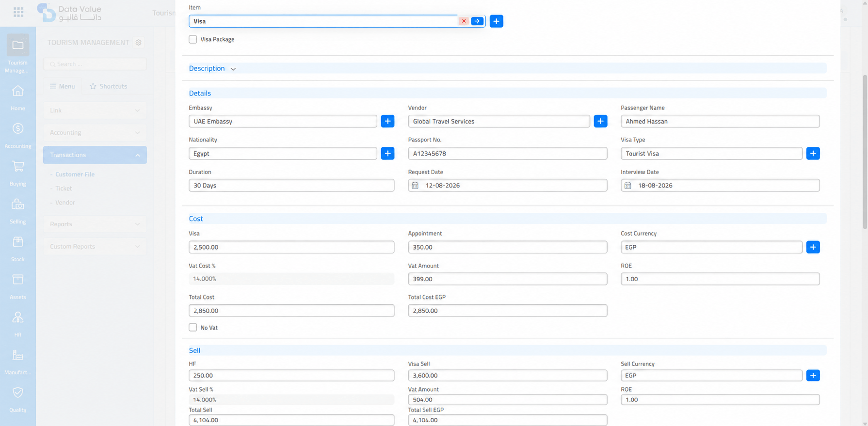
Task: Click the Total Sell field 4,104.00
Action: pos(291,420)
